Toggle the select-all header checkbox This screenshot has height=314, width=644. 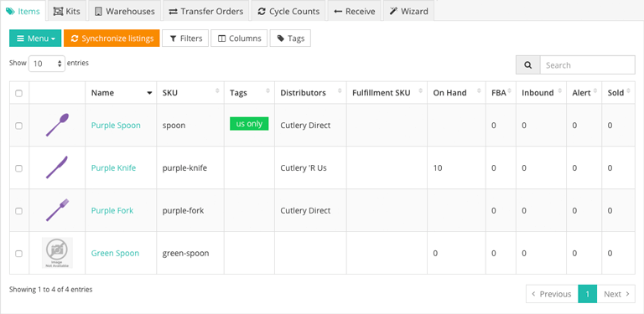(x=19, y=94)
